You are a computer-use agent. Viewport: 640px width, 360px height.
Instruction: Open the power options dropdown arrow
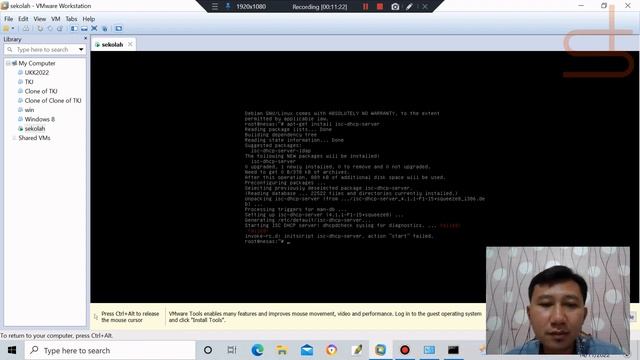(13, 29)
